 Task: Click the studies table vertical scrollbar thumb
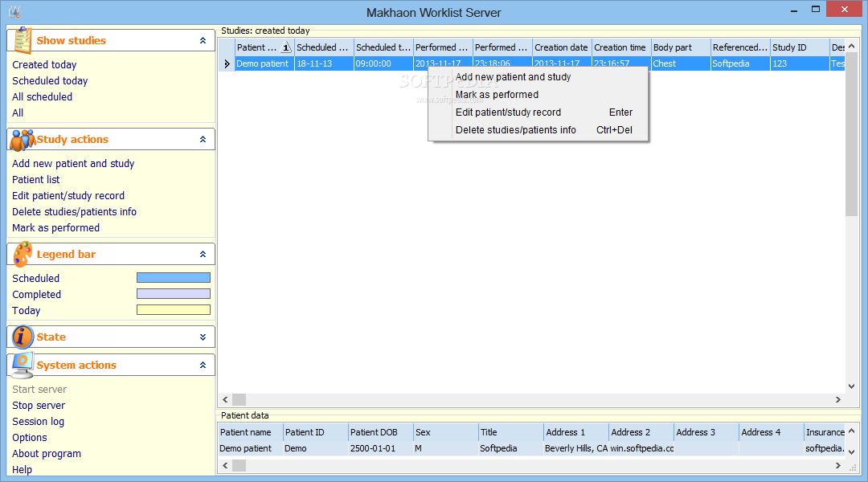[851, 135]
